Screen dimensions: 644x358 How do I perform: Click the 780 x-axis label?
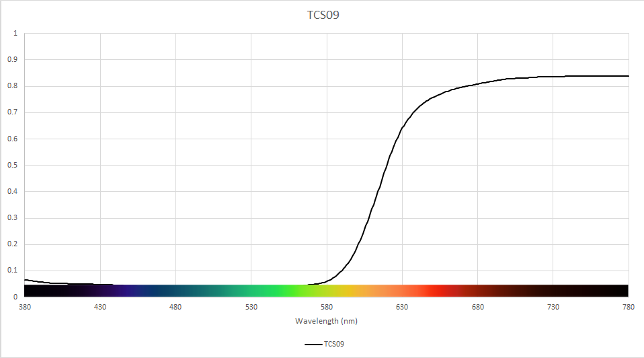click(x=629, y=307)
